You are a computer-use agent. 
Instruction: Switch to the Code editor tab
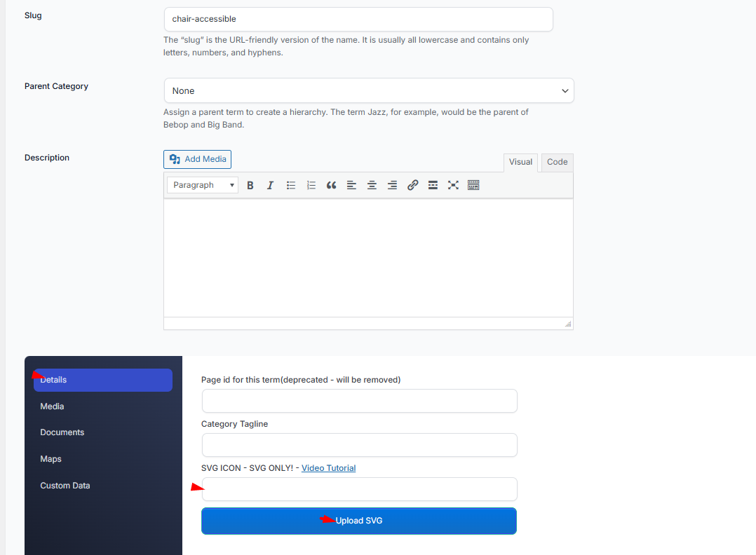557,162
